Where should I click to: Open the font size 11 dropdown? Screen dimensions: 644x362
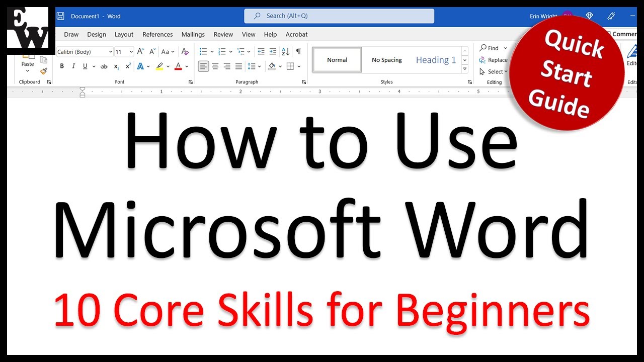[x=131, y=52]
